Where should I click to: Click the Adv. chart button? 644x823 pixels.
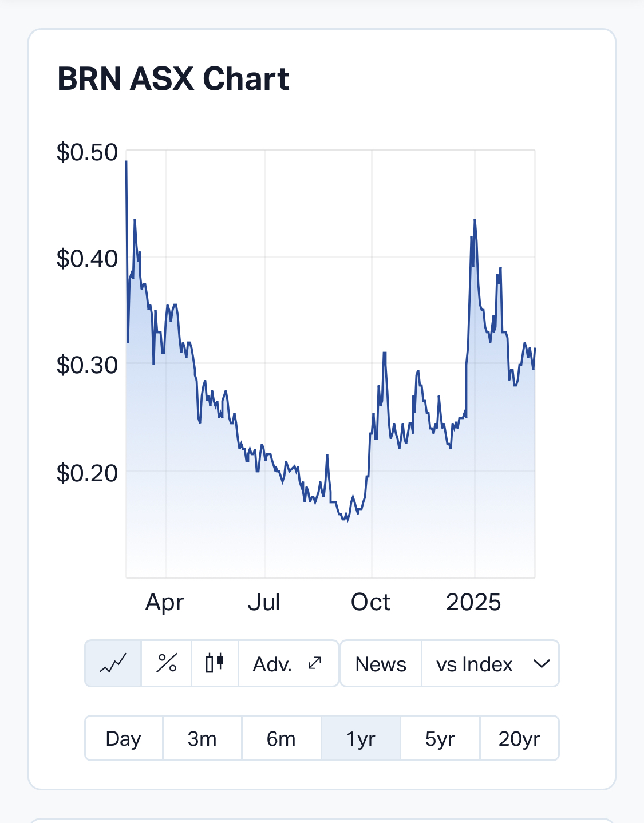[272, 664]
